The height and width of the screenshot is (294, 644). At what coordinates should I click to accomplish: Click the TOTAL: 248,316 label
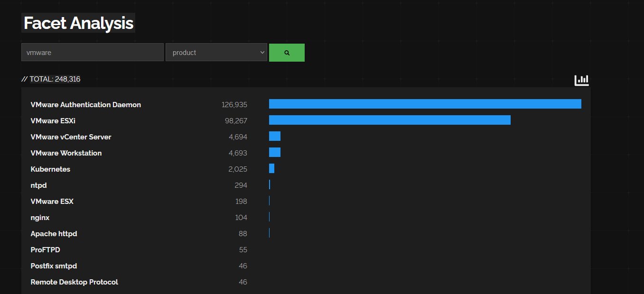pos(55,79)
